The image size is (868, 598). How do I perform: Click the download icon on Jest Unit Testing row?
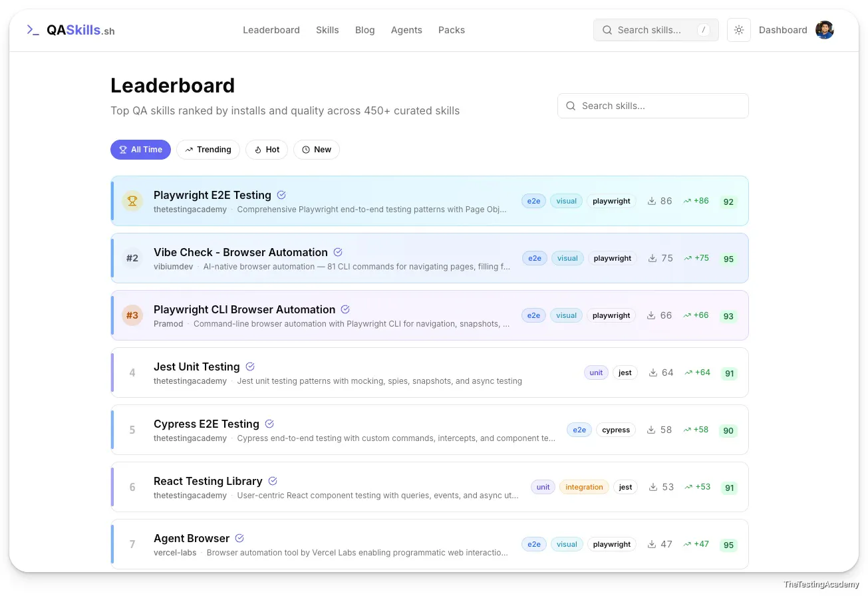pos(653,373)
